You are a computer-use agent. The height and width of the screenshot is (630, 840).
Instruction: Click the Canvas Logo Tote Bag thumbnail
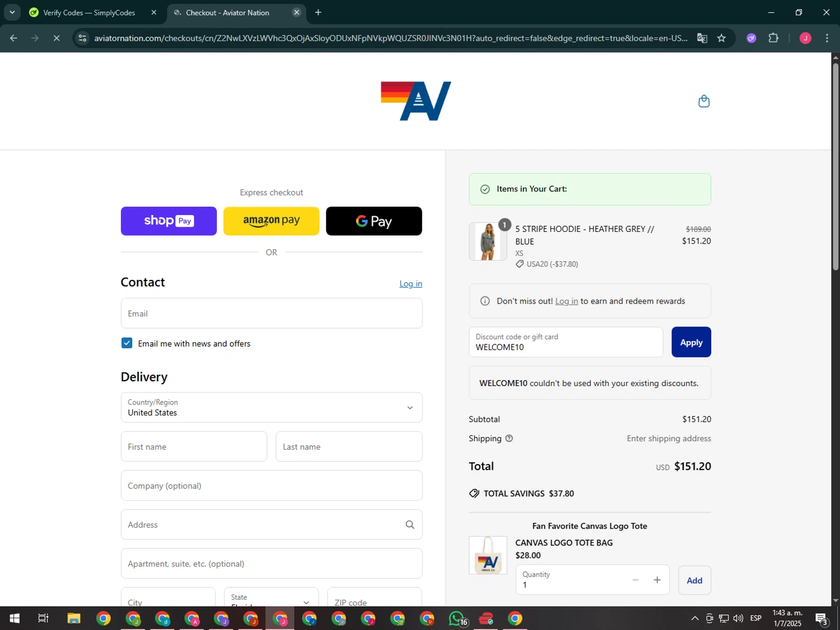click(x=488, y=556)
